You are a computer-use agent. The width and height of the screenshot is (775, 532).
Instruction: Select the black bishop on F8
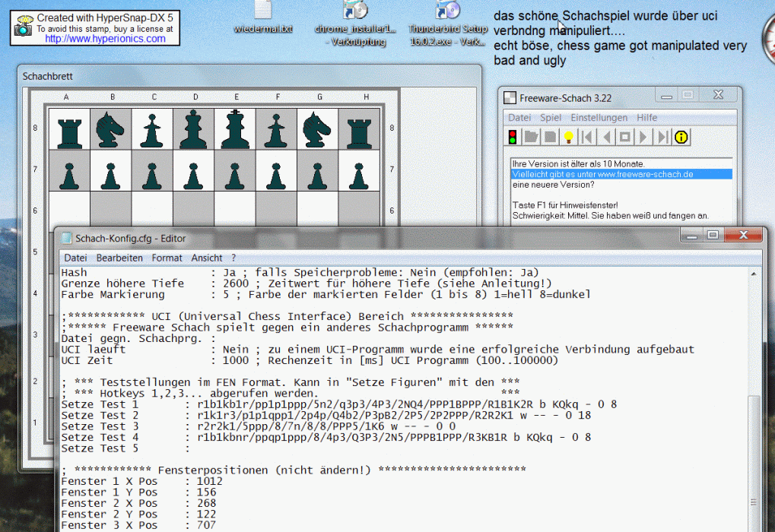(276, 129)
